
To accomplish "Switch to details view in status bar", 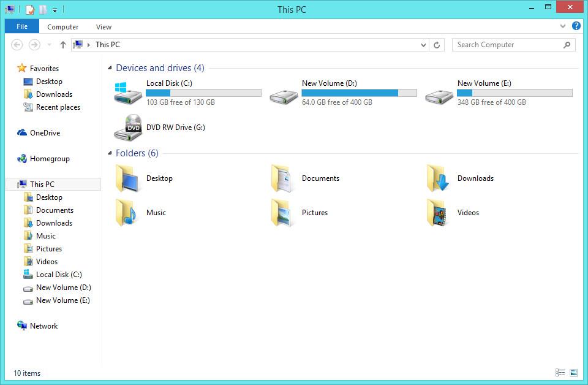I will (560, 373).
